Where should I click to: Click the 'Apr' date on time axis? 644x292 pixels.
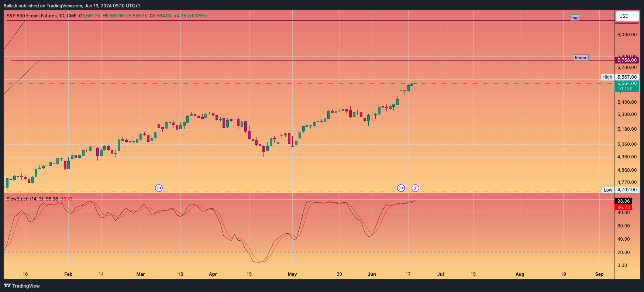213,274
